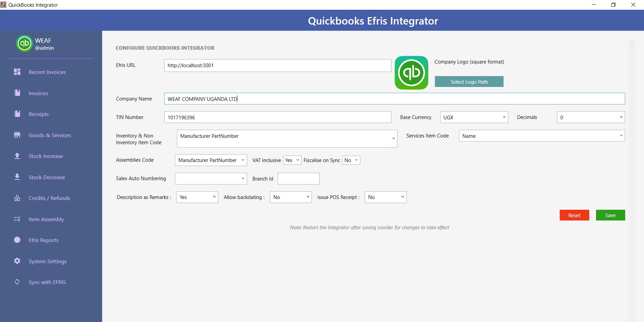Change Fiscalise on Sync dropdown
The image size is (644, 322).
[x=351, y=160]
